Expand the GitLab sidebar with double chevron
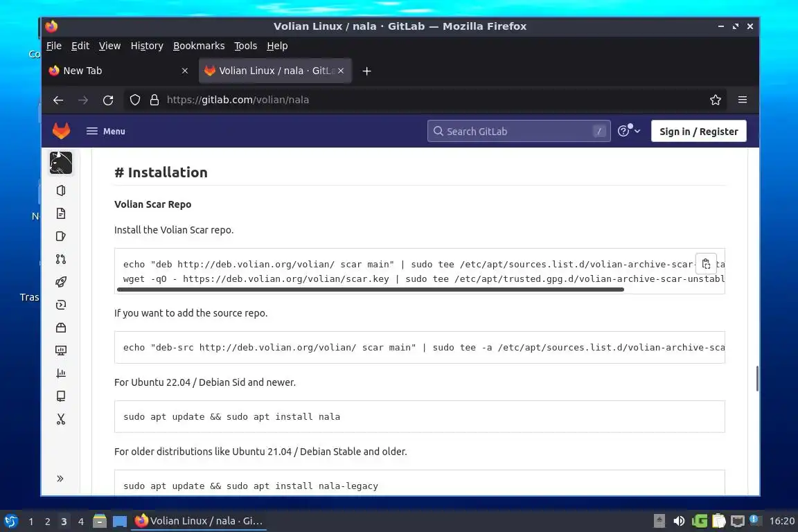798x532 pixels. 60,479
